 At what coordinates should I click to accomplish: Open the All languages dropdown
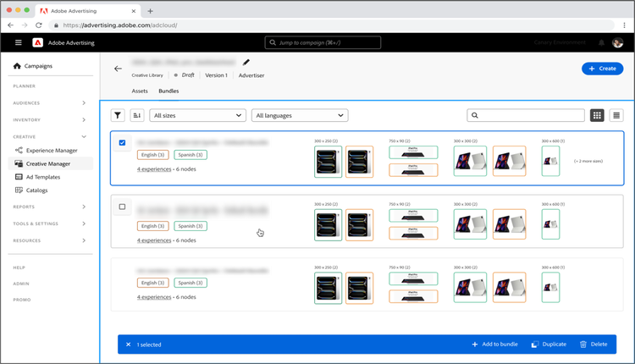(x=300, y=115)
